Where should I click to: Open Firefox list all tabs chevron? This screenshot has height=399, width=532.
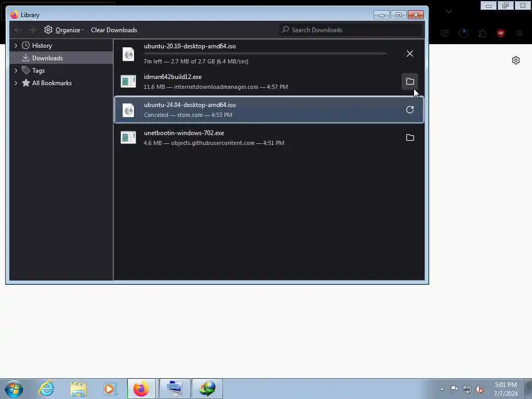tap(448, 11)
